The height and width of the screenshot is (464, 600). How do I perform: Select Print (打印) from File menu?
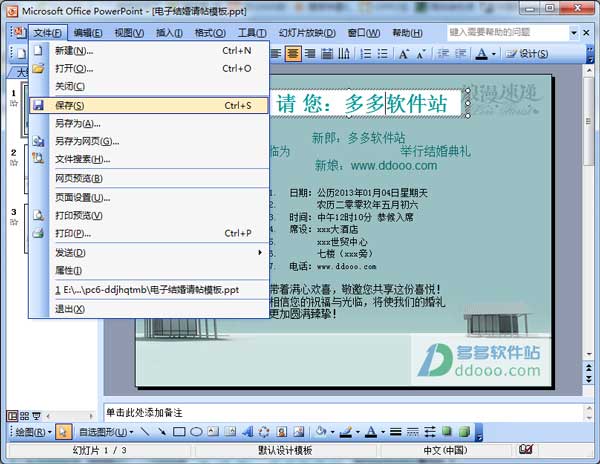[x=148, y=233]
